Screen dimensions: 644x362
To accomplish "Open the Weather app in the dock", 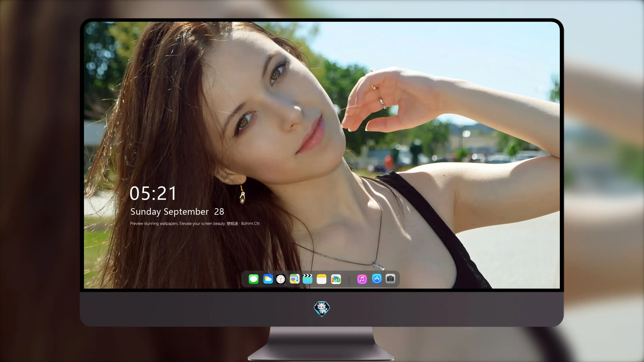I will click(268, 279).
